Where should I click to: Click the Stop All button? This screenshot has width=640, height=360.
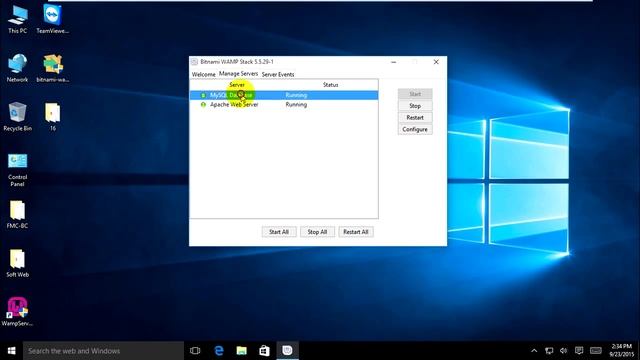317,232
